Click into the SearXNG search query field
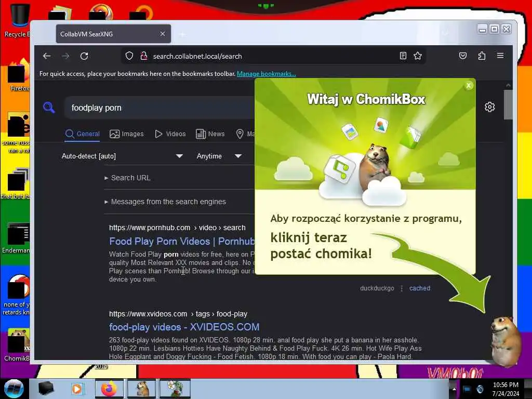 159,108
